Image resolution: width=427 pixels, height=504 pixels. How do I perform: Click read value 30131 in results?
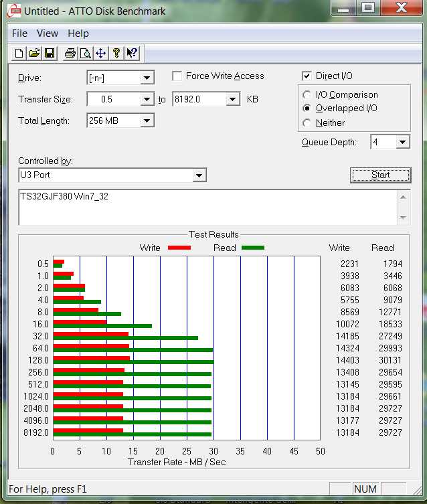point(390,360)
